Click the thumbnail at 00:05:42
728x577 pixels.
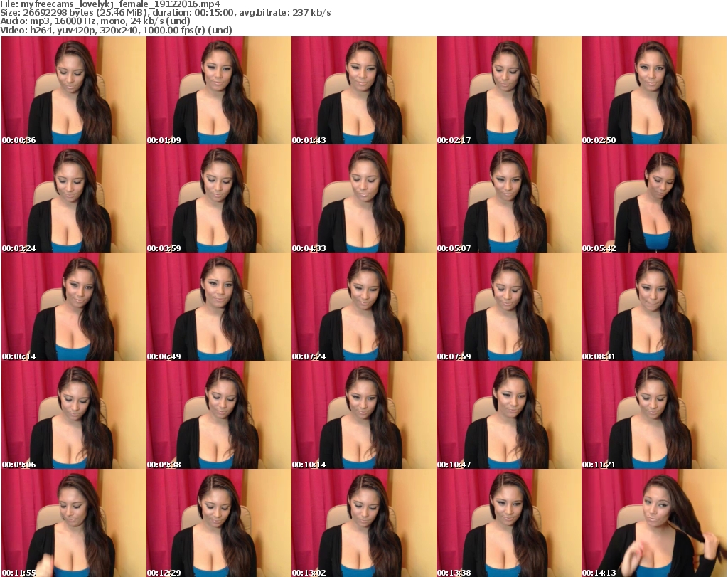pyautogui.click(x=653, y=199)
